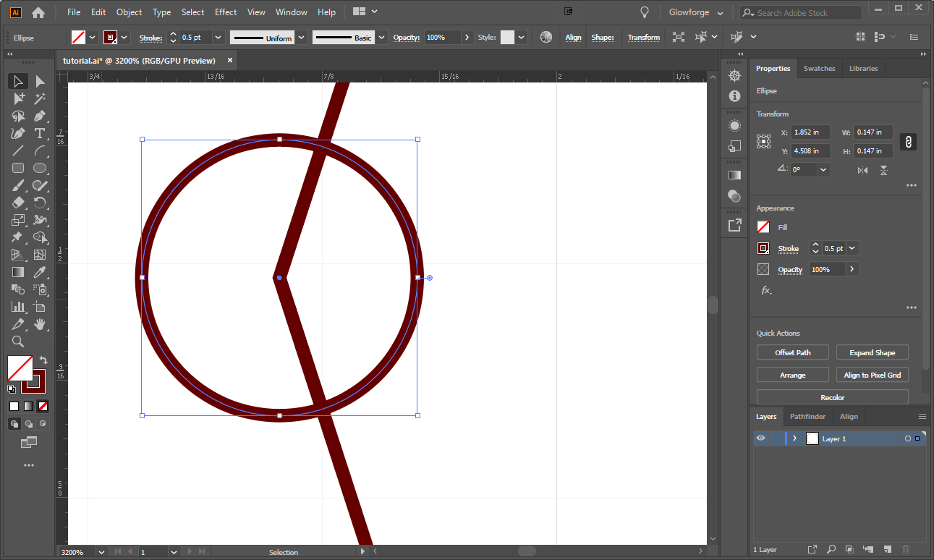Viewport: 934px width, 560px height.
Task: Swap fill and stroke colors
Action: [43, 360]
